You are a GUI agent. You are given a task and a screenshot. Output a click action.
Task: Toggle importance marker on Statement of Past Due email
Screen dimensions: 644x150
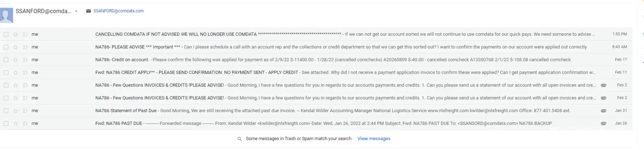(x=25, y=111)
